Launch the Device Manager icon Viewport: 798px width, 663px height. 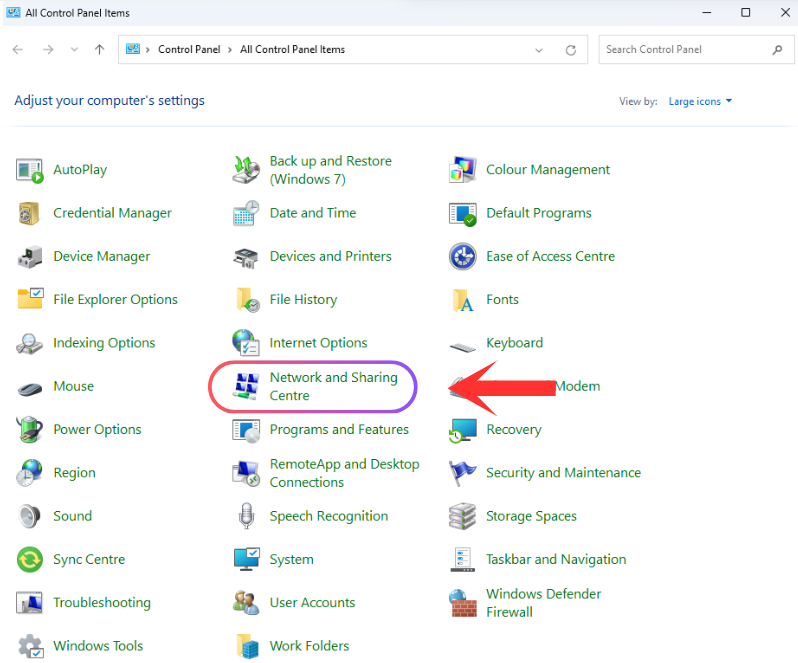(30, 256)
